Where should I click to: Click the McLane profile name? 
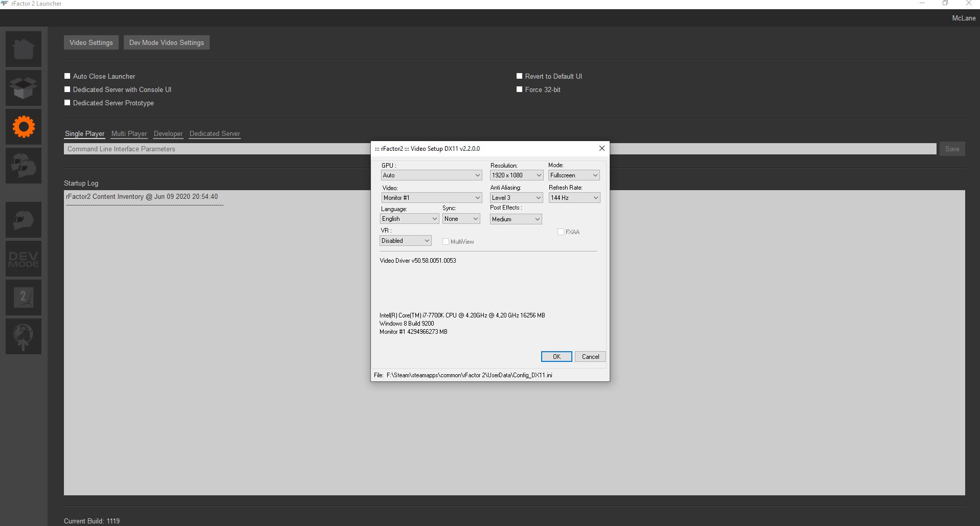[964, 18]
